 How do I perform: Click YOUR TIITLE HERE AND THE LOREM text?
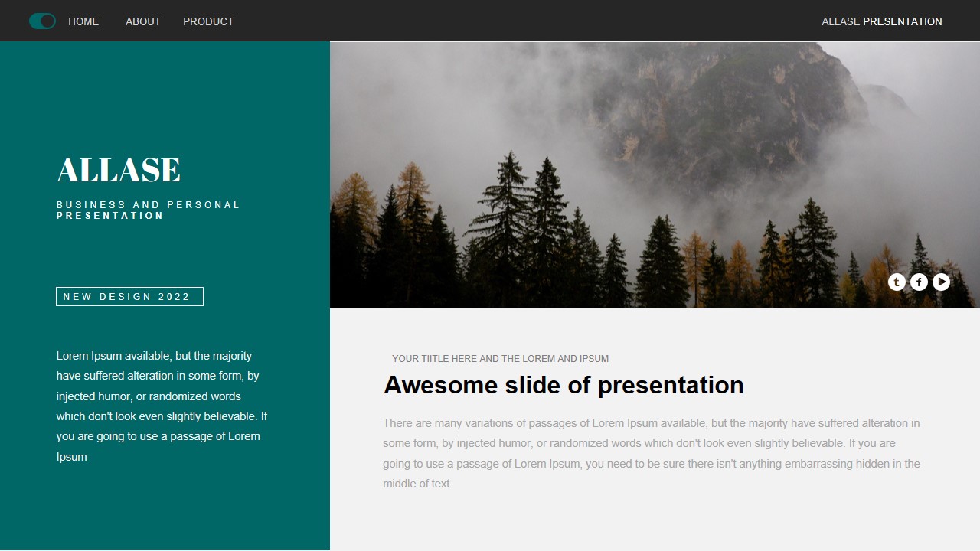(x=500, y=359)
